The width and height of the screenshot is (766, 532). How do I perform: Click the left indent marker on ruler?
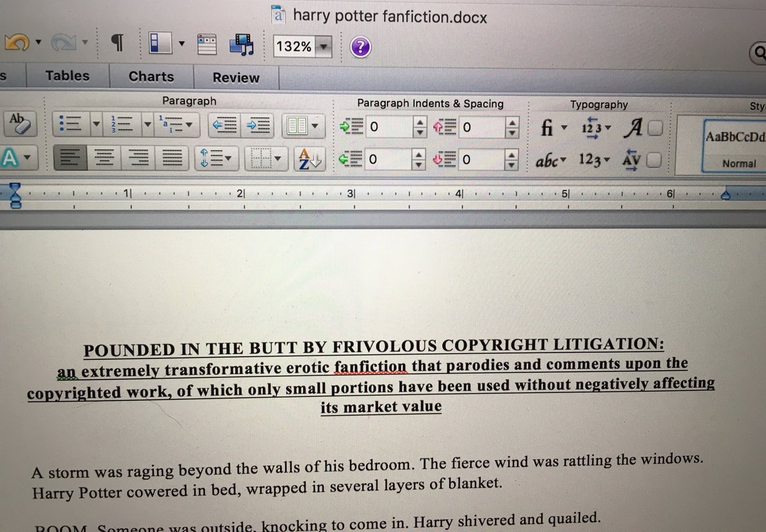tap(16, 195)
